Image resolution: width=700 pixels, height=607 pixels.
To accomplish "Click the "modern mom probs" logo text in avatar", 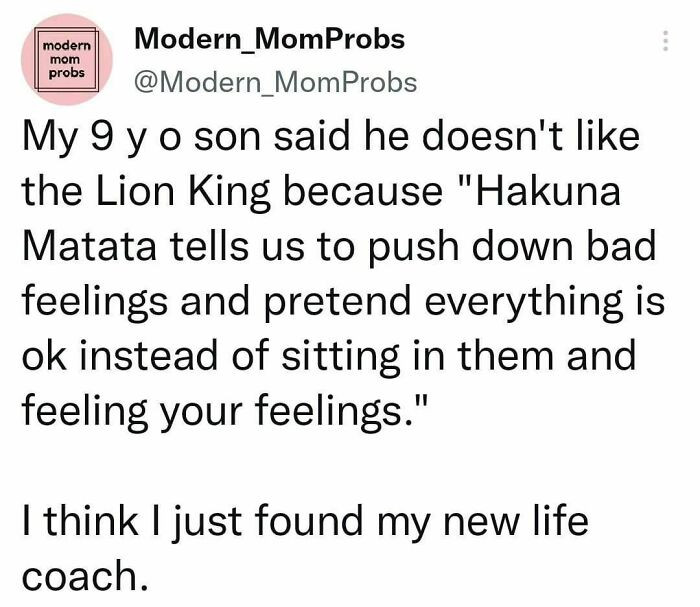I will tap(67, 59).
